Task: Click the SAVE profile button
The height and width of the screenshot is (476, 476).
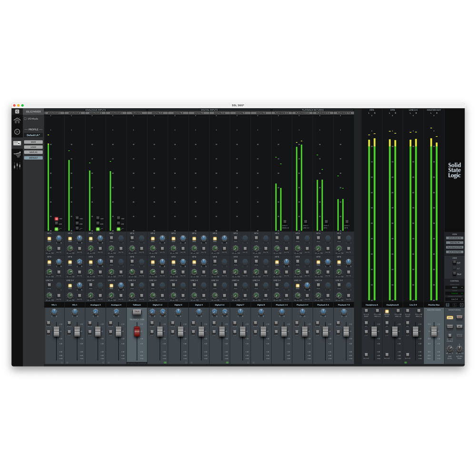Action: pos(33,142)
